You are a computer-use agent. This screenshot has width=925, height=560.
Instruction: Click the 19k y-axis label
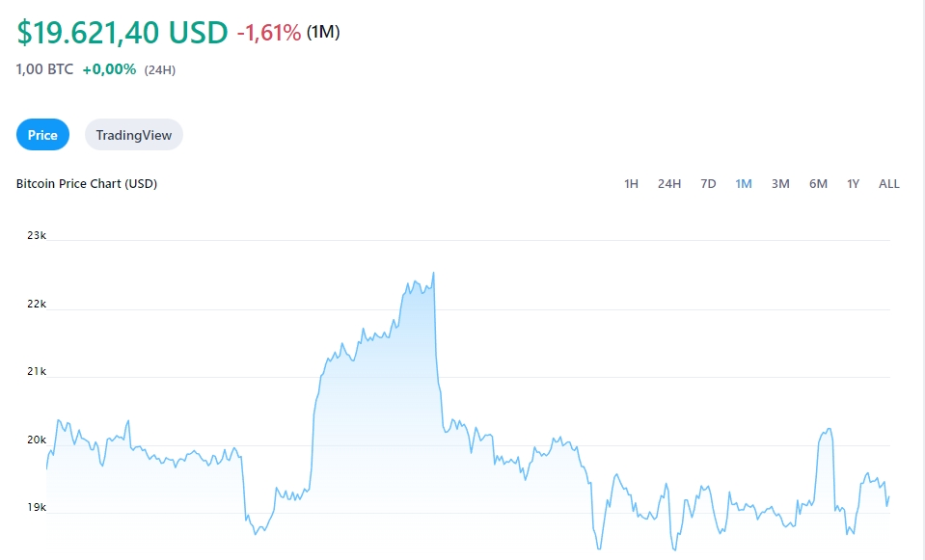point(37,508)
